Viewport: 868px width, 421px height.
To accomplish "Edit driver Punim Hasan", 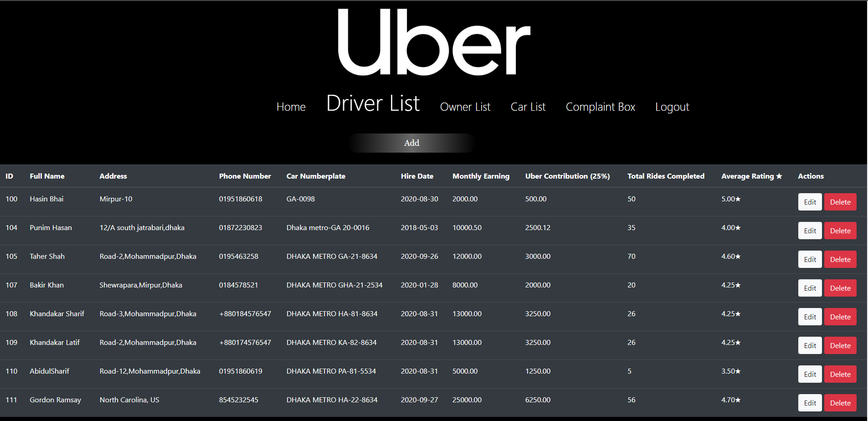I will point(810,231).
